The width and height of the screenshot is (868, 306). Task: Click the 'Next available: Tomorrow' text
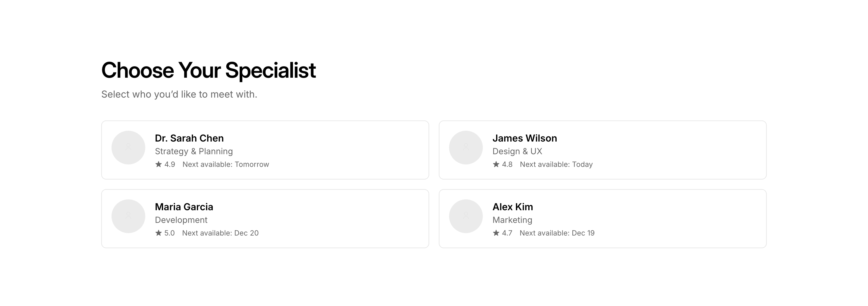pyautogui.click(x=226, y=165)
